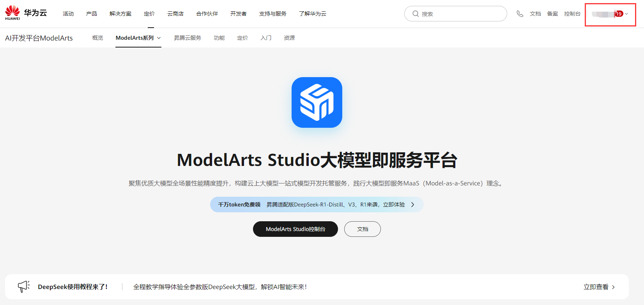Open the 备案 link
This screenshot has height=305, width=644.
coord(552,14)
